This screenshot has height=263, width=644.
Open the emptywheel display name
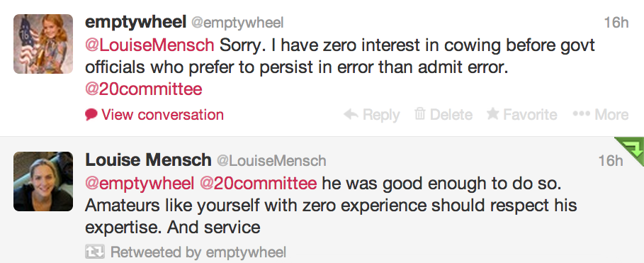coord(135,23)
